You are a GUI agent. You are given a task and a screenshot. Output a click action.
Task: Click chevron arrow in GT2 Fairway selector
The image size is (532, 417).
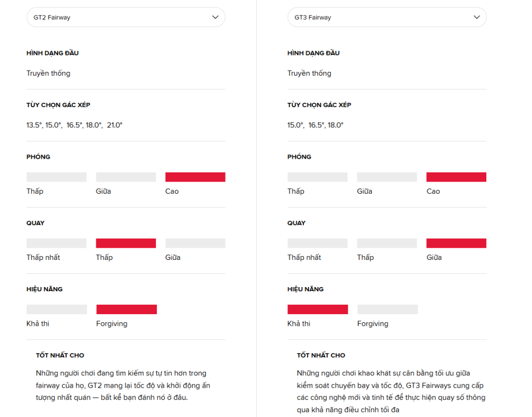pyautogui.click(x=215, y=18)
